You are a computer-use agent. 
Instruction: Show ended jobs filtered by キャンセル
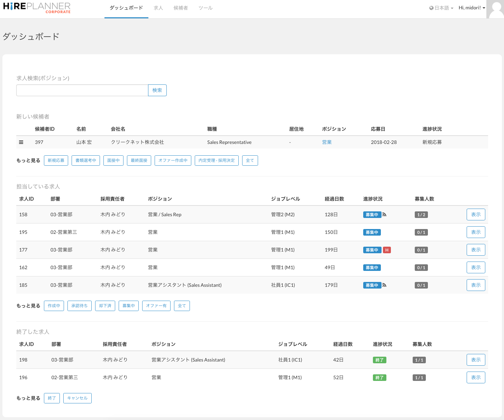pos(77,398)
